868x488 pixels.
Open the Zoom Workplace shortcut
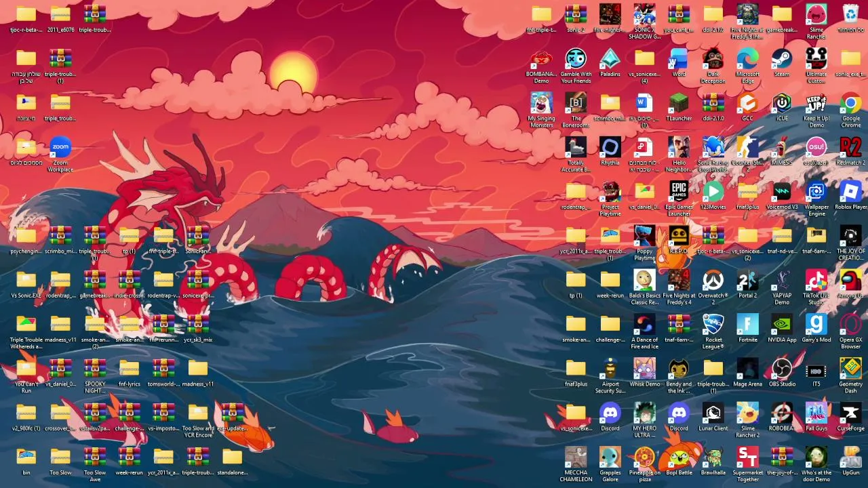point(60,148)
